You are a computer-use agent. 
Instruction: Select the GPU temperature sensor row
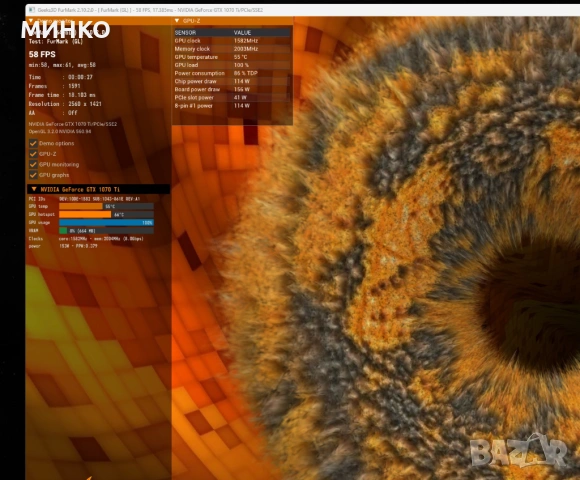tap(232, 57)
